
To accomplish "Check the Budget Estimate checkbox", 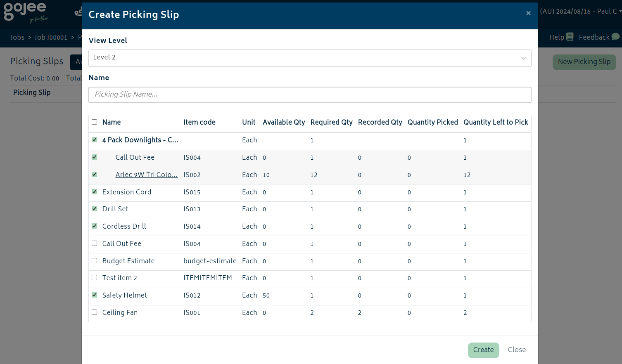I will tap(95, 261).
